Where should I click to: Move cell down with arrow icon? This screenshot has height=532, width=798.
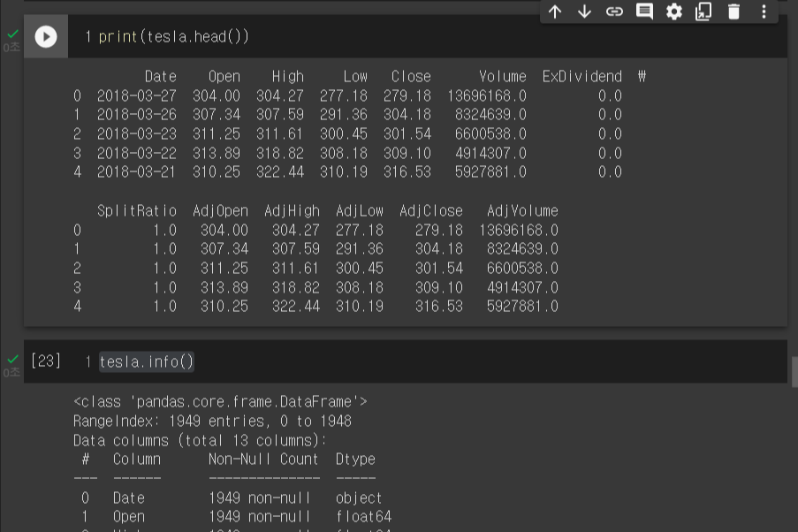click(584, 11)
